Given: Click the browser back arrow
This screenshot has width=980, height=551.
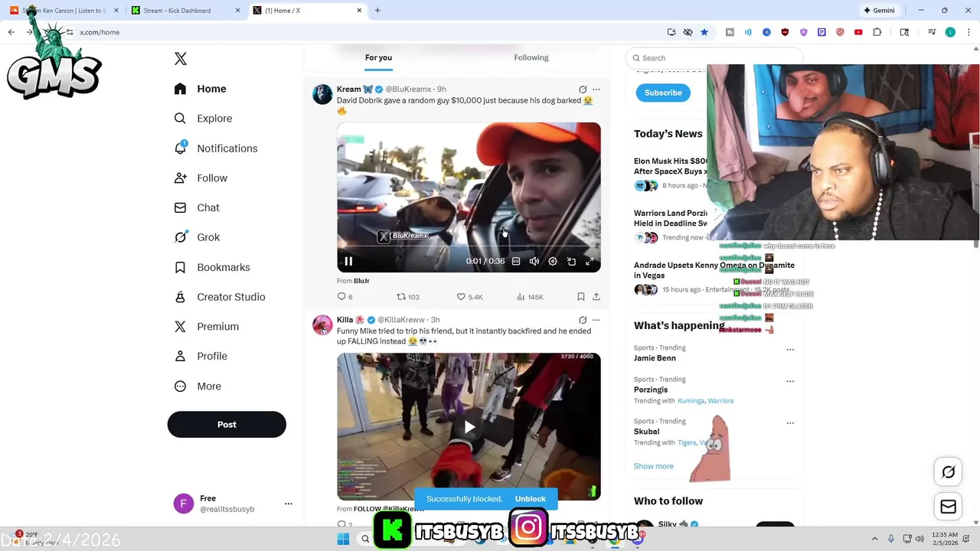Looking at the screenshot, I should click(x=11, y=32).
